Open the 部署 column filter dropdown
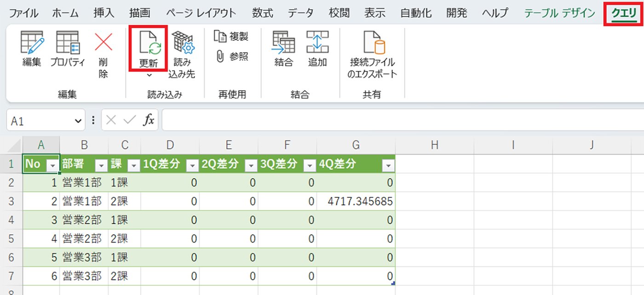644x295 pixels. pyautogui.click(x=101, y=165)
